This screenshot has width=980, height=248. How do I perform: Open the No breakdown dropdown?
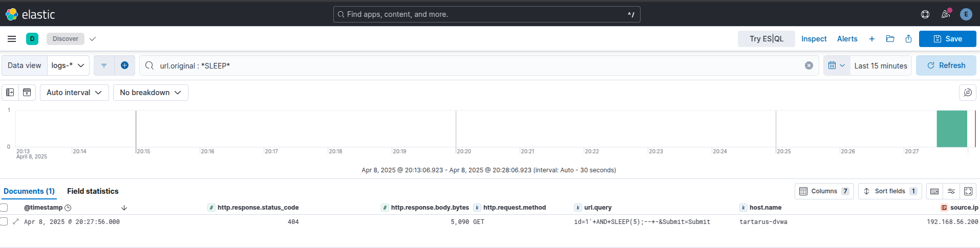point(151,93)
